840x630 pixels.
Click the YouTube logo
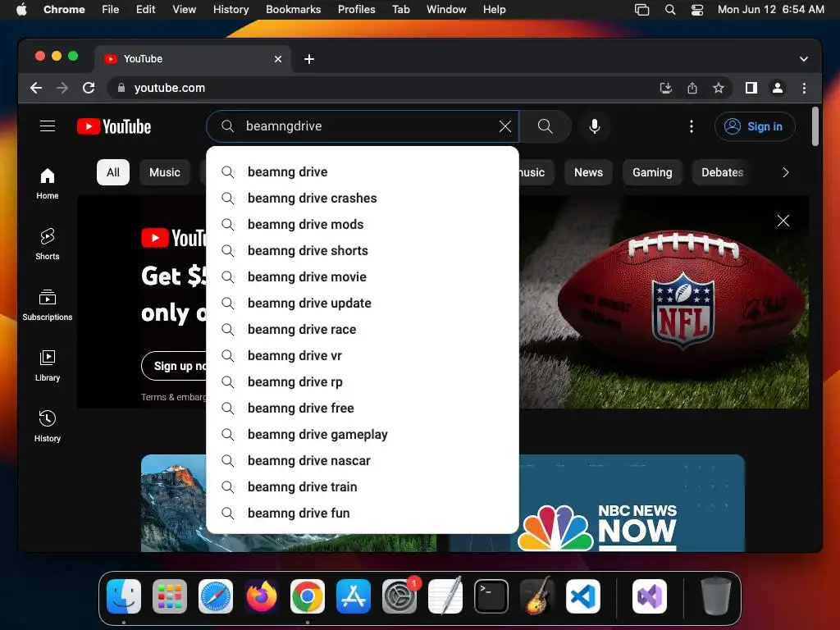pos(114,126)
